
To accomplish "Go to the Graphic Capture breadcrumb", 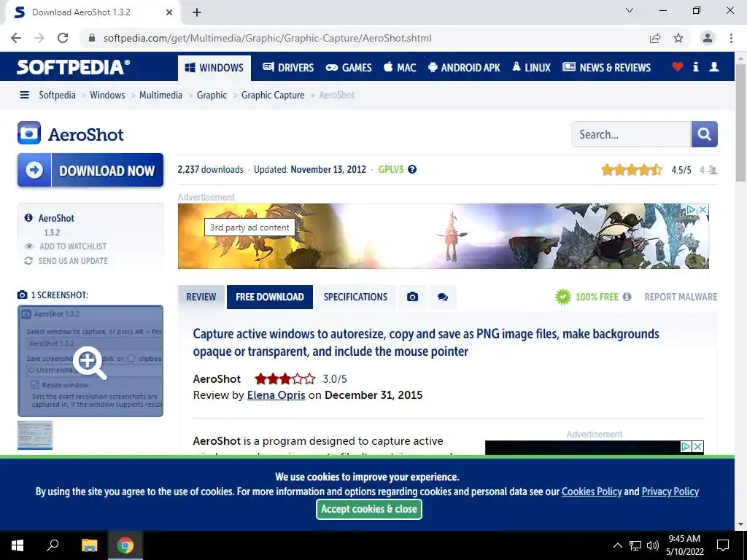I will (273, 96).
